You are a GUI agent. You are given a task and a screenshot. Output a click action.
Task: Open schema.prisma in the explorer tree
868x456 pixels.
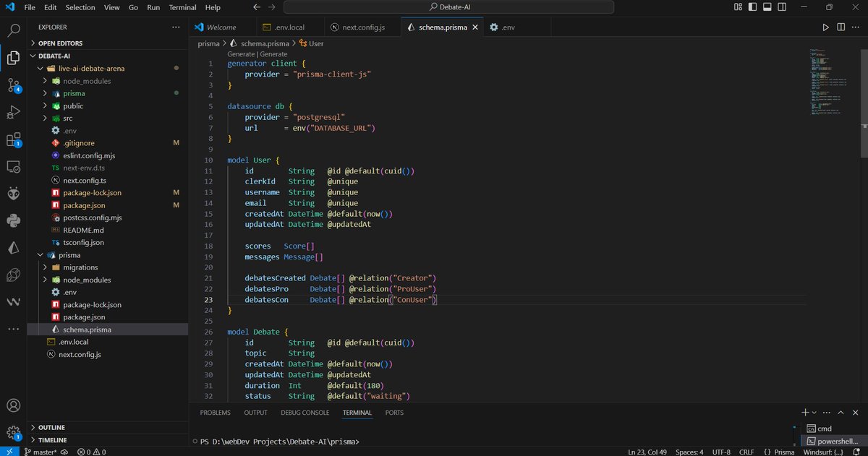point(87,330)
